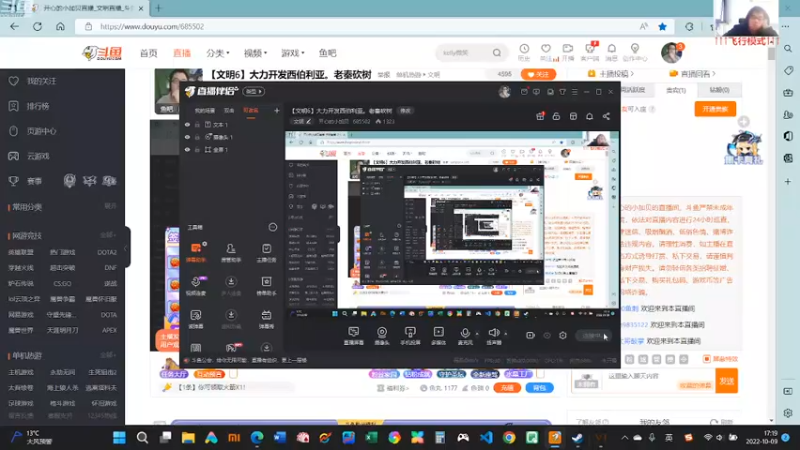Image resolution: width=800 pixels, height=450 pixels.
Task: Toggle lock of 全屏 1 source
Action: [197, 150]
